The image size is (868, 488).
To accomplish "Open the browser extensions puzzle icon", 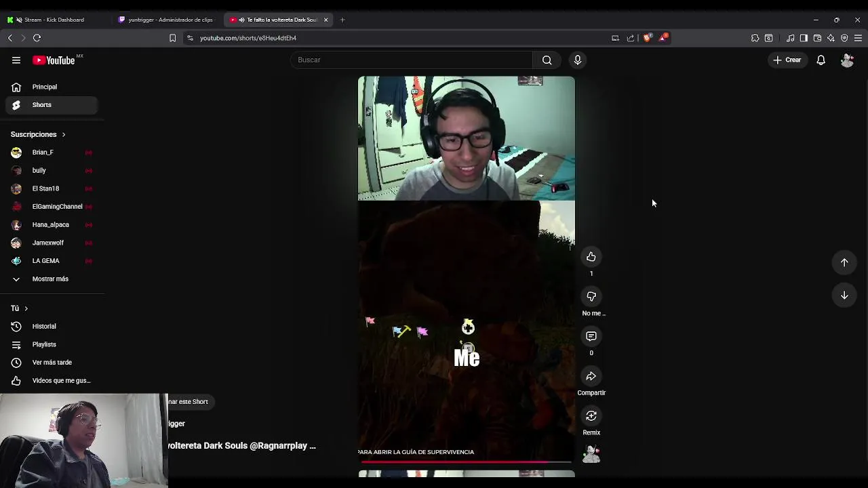I will (755, 38).
